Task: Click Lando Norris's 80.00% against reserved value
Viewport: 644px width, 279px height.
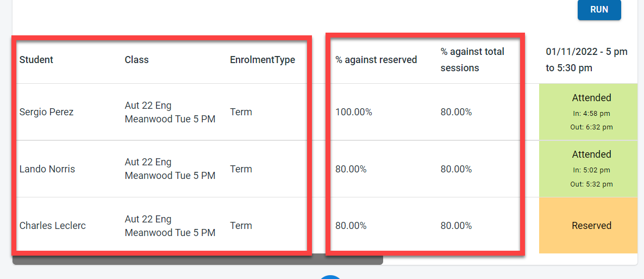Action: click(x=351, y=169)
